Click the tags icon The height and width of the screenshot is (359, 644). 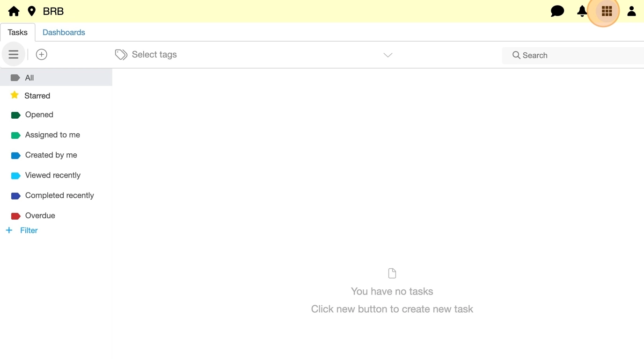click(x=121, y=55)
